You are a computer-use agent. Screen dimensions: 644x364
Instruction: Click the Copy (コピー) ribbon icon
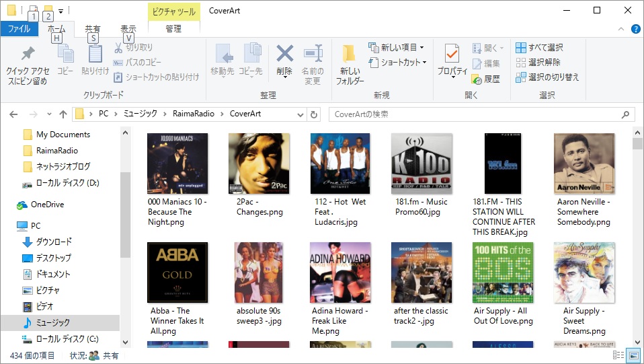click(65, 53)
